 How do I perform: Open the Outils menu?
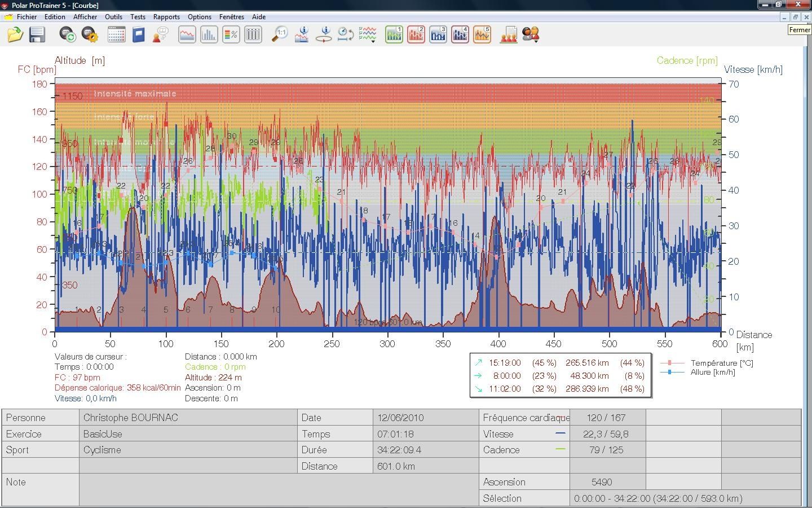(113, 17)
